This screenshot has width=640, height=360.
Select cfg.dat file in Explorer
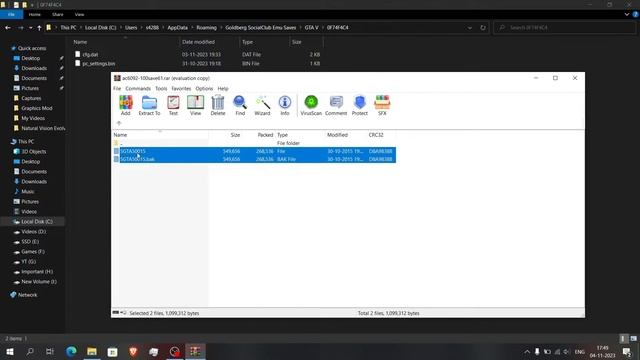[x=91, y=54]
